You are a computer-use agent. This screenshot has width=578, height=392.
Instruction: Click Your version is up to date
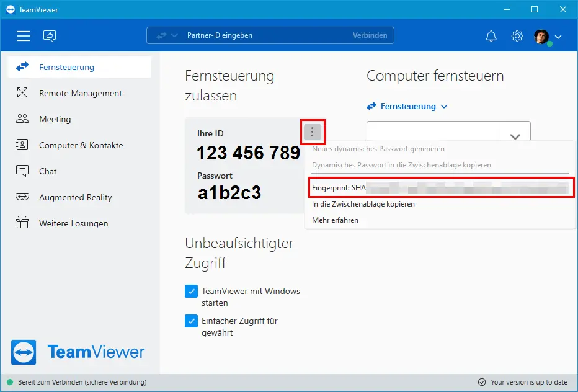pyautogui.click(x=529, y=382)
